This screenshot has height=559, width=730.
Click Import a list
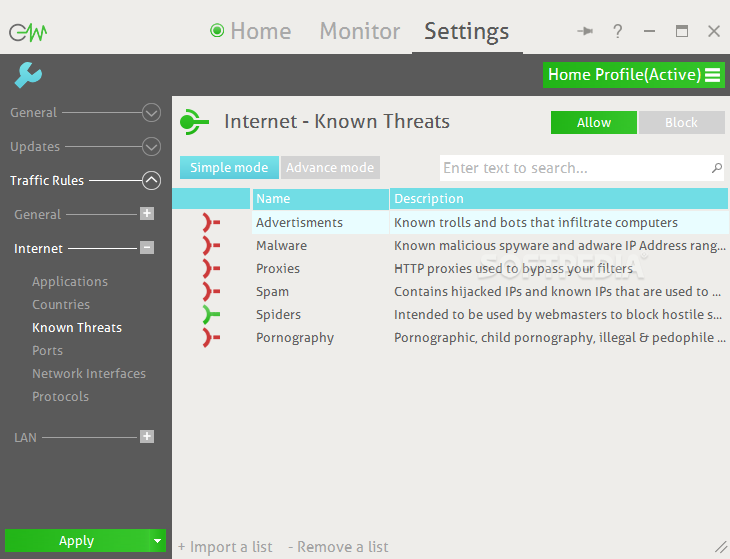point(225,547)
